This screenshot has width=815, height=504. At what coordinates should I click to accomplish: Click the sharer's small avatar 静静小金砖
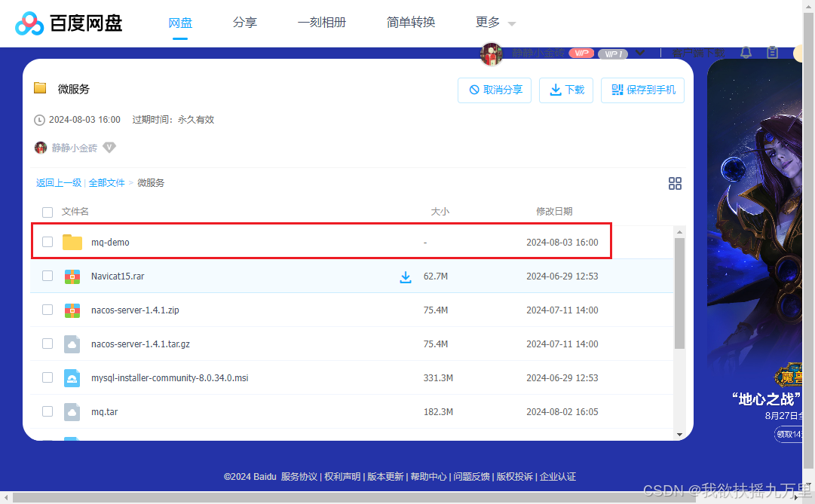click(x=41, y=148)
